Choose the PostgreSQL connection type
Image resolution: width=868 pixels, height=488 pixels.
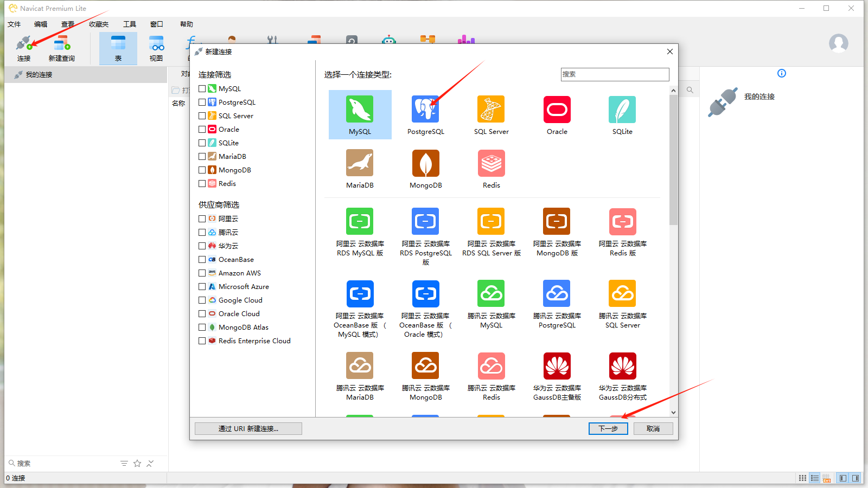[x=425, y=109]
